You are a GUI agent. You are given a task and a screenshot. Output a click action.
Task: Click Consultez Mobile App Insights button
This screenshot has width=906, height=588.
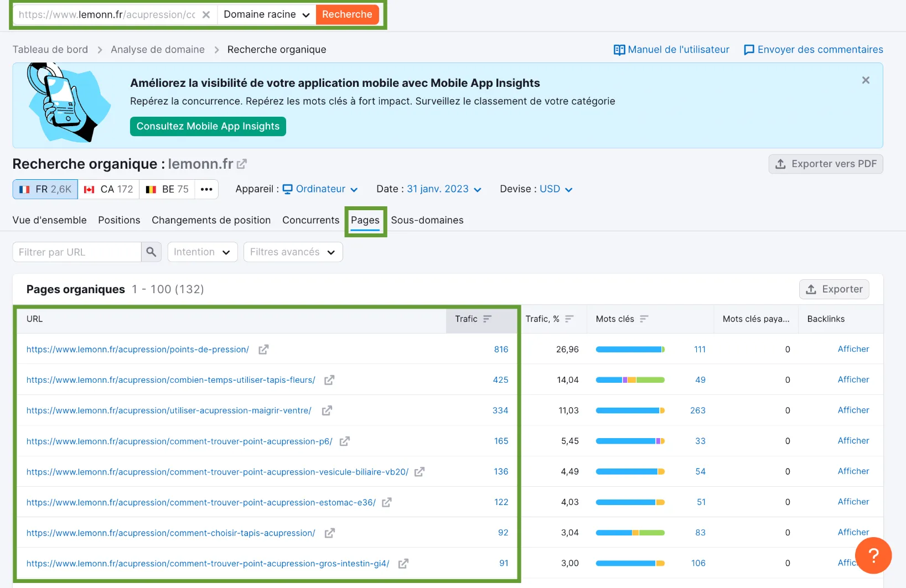tap(208, 127)
